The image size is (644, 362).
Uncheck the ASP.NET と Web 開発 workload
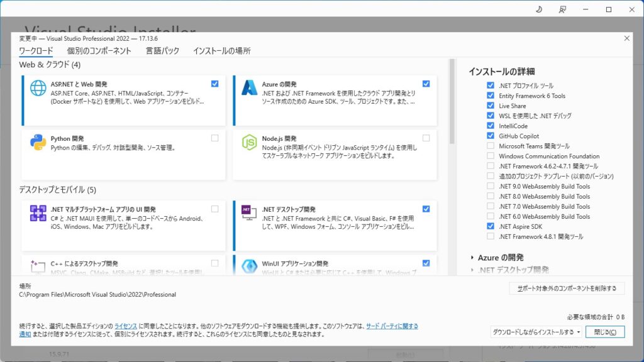click(x=215, y=84)
